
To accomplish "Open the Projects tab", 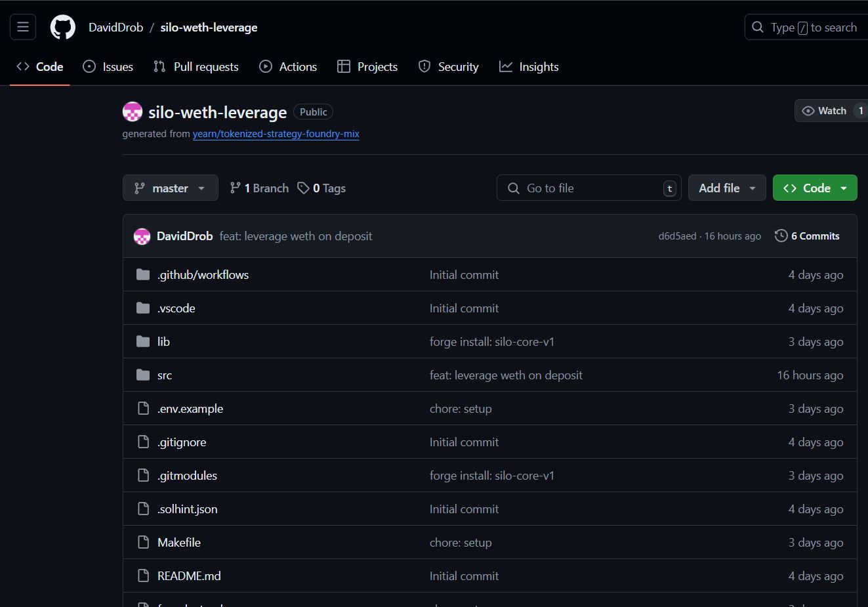I will (367, 66).
